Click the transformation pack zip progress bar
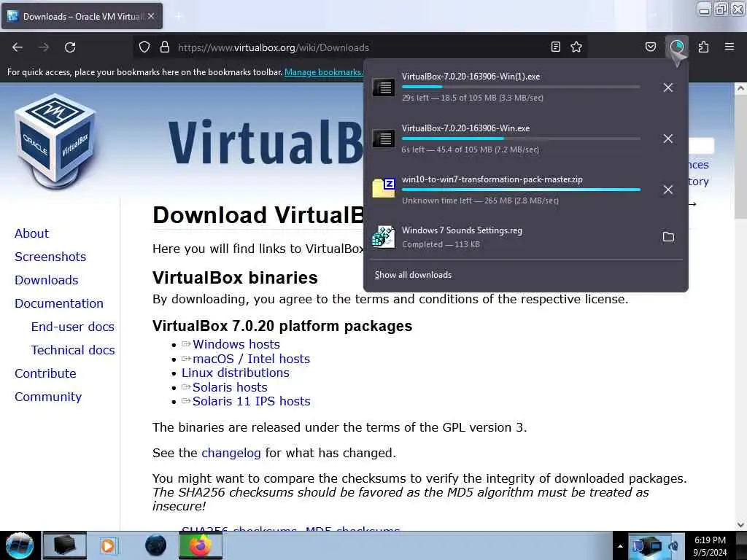 click(x=521, y=190)
